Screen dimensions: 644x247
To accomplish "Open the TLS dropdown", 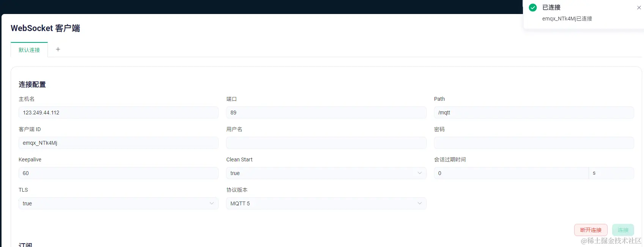I will coord(118,203).
